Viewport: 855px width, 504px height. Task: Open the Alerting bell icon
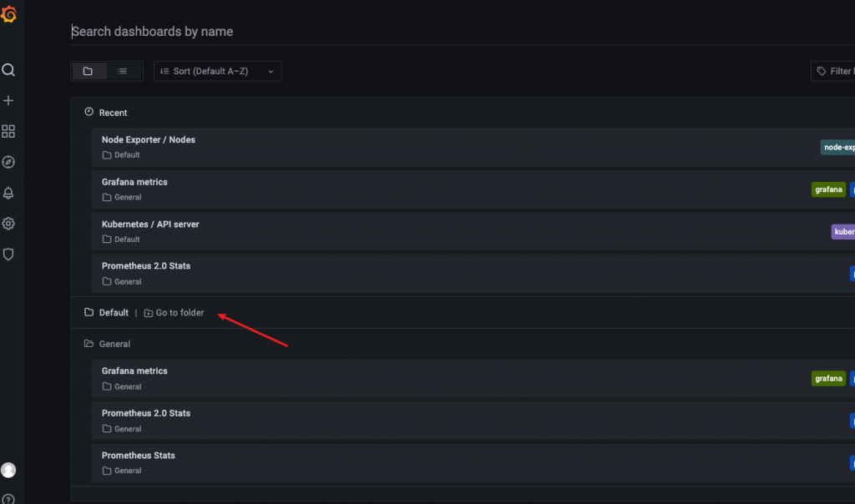8,193
